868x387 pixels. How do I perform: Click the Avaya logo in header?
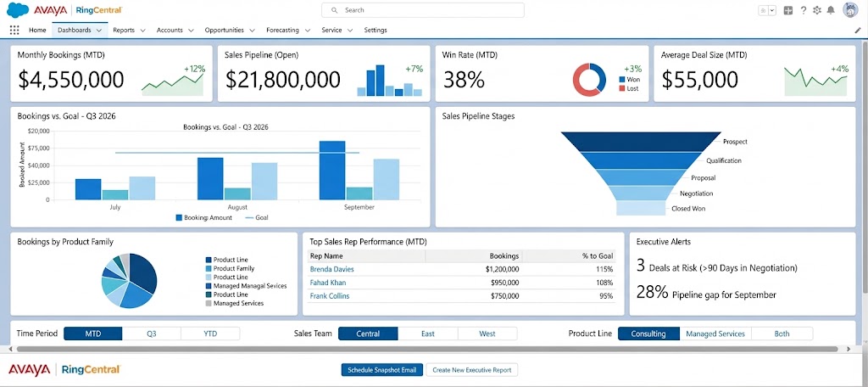pos(50,10)
